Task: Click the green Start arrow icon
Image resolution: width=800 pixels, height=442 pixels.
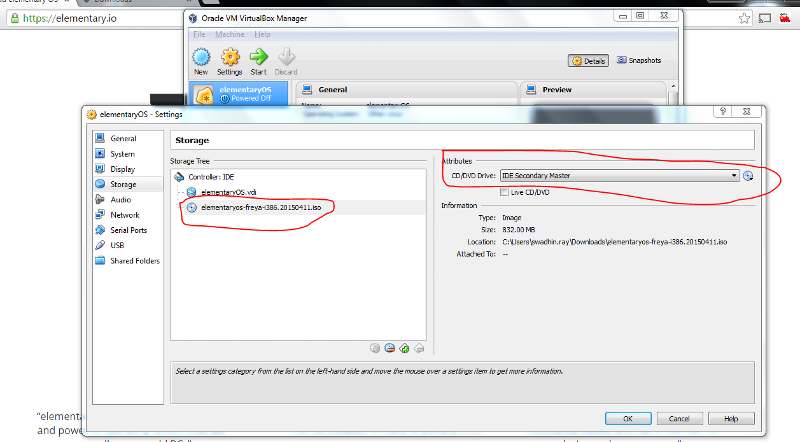Action: tap(259, 58)
